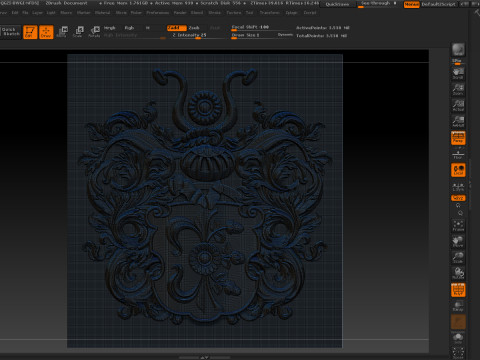The image size is (480, 360).
Task: Select the Rotate tool in top toolbar
Action: pyautogui.click(x=94, y=32)
